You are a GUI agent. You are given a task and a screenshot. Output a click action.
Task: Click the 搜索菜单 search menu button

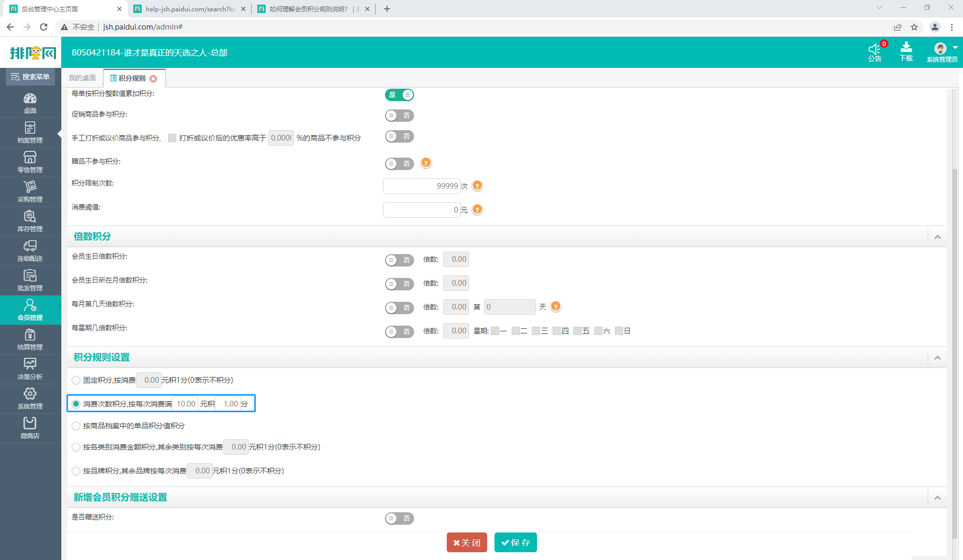coord(30,77)
